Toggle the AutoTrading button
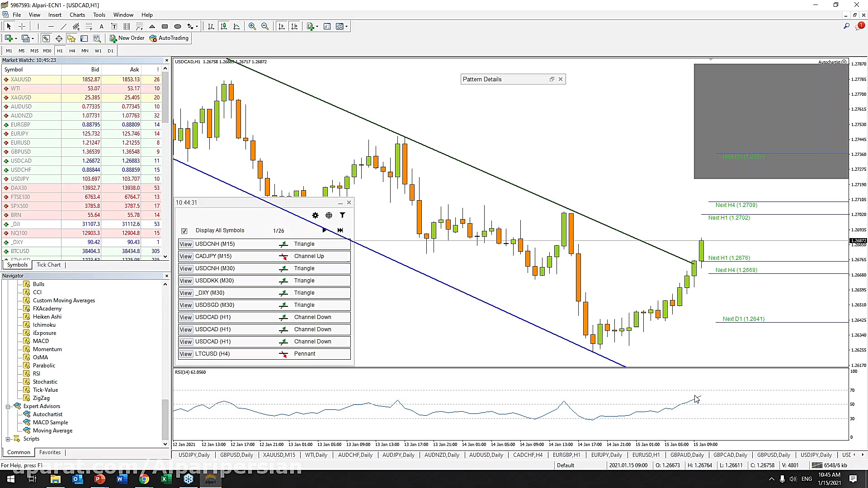This screenshot has width=868, height=488. [169, 38]
